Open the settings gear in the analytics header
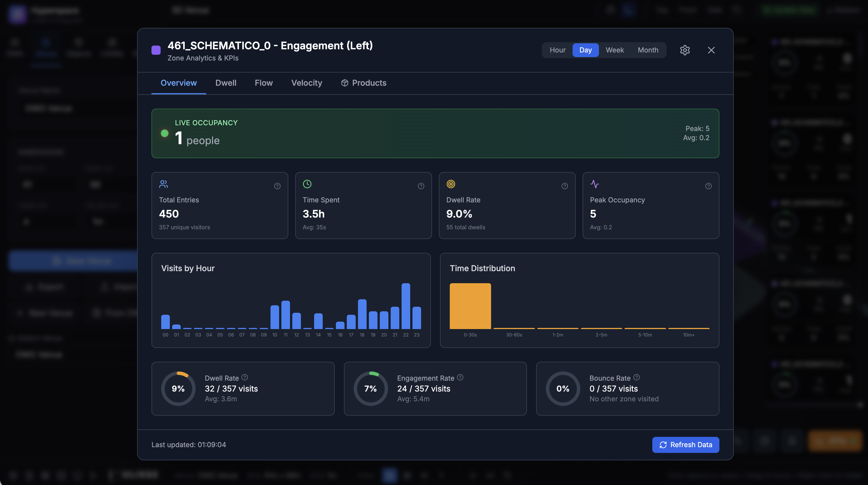The height and width of the screenshot is (485, 868). [x=685, y=50]
